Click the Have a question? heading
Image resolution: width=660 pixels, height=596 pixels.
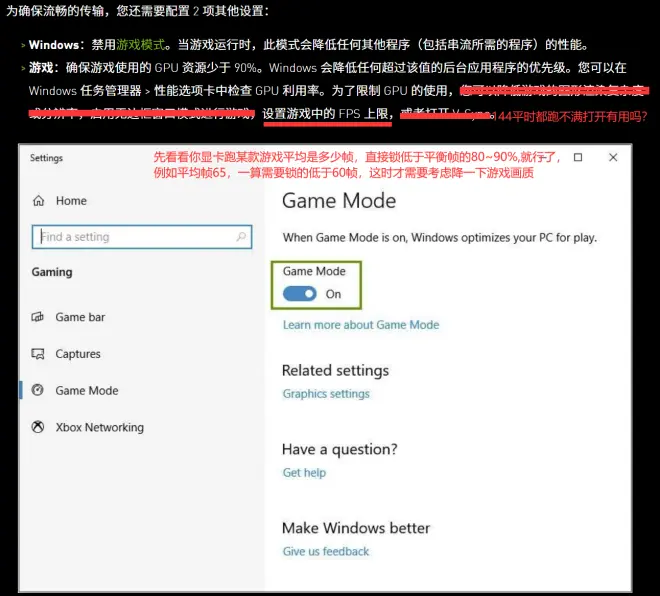pyautogui.click(x=340, y=449)
